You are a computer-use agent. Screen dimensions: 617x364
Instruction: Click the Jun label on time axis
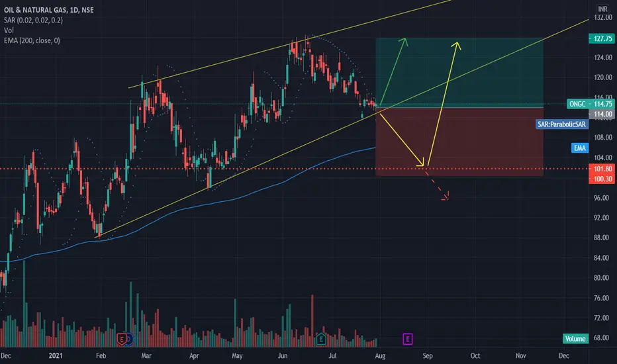pyautogui.click(x=283, y=356)
